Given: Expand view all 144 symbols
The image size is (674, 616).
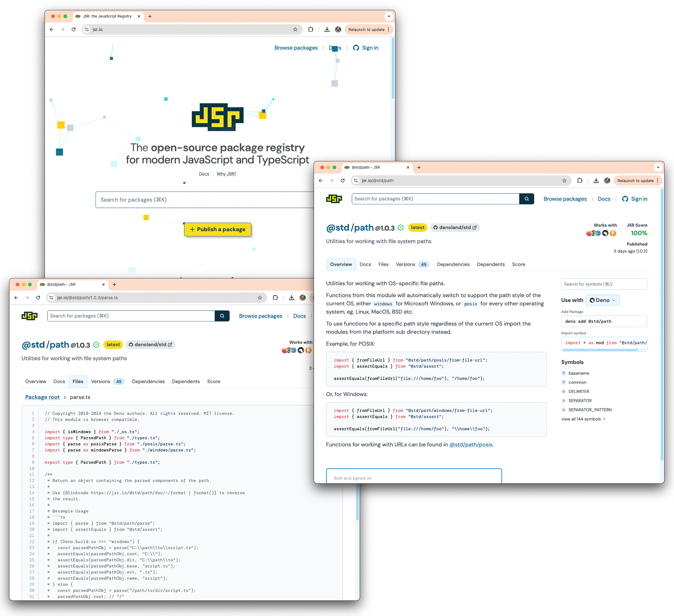Looking at the screenshot, I should (x=583, y=419).
